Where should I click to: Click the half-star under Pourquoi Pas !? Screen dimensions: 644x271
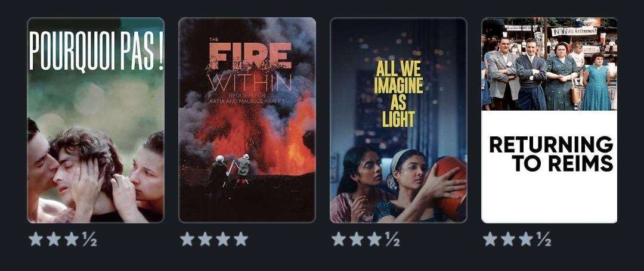pyautogui.click(x=89, y=239)
